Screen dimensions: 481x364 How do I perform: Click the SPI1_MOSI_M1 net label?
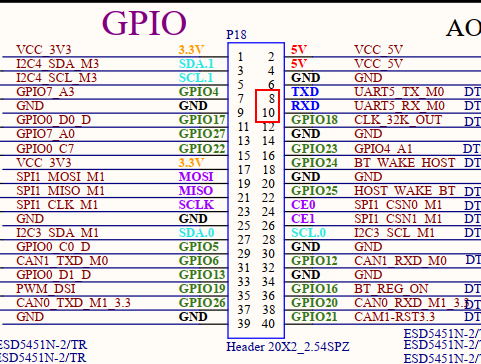(61, 176)
